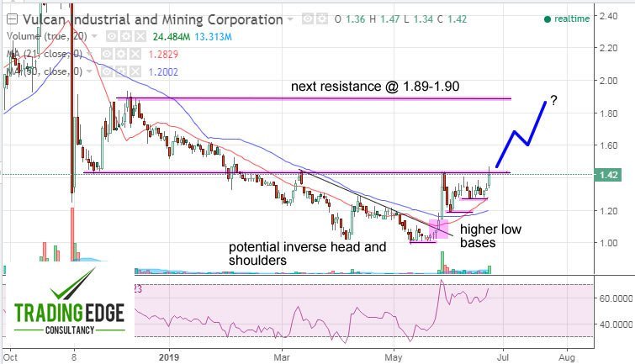Click the 1.2829 MA 21 value
635x364 pixels.
click(x=164, y=55)
